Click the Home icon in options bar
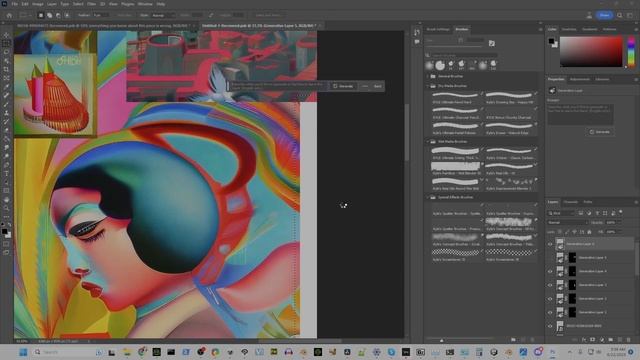The image size is (640, 360). [x=9, y=15]
